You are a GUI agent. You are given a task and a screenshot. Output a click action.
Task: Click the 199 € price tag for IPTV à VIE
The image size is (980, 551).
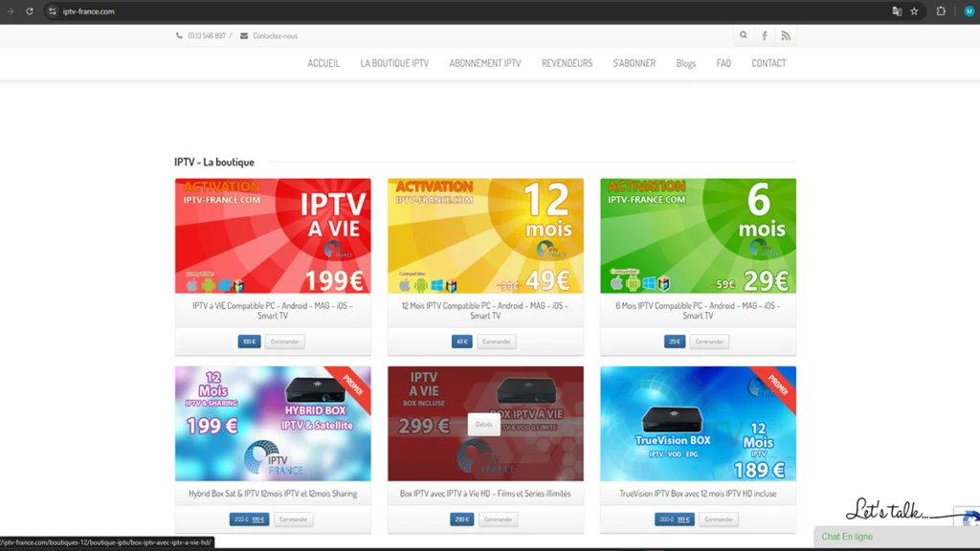pos(250,342)
